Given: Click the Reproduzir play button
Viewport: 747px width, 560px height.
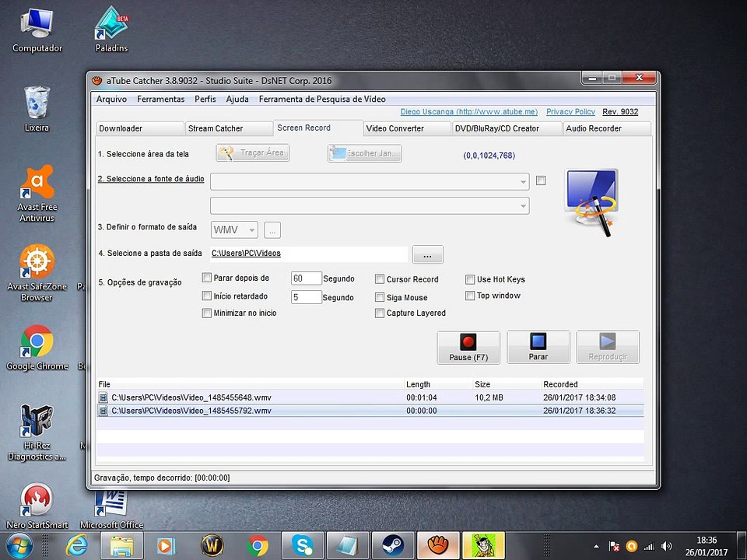Looking at the screenshot, I should click(608, 348).
